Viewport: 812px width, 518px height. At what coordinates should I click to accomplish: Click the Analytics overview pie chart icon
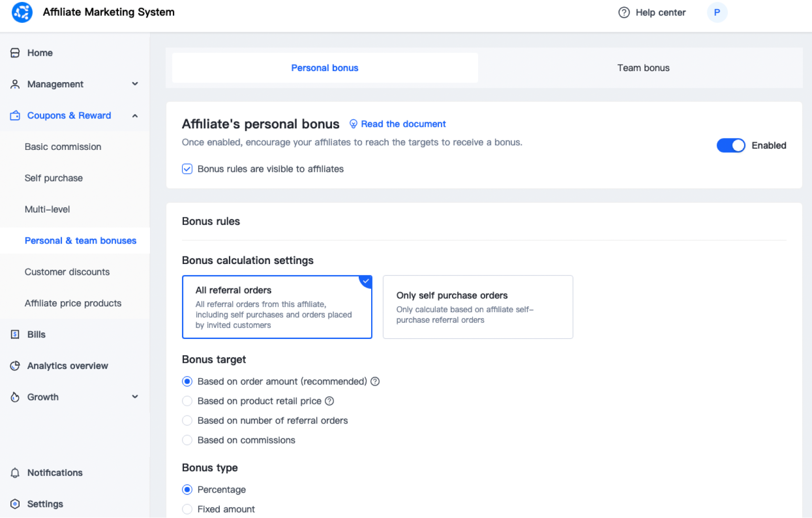15,366
